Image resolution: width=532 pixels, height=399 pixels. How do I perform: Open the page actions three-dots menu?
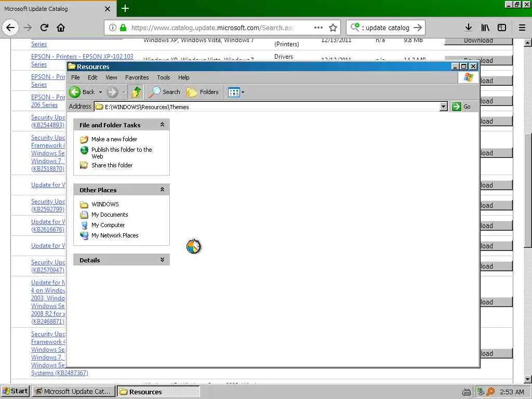pyautogui.click(x=318, y=28)
